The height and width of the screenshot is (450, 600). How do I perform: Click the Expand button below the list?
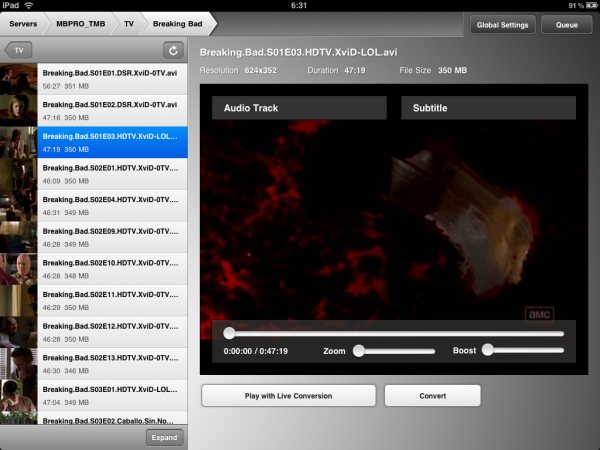pyautogui.click(x=164, y=437)
